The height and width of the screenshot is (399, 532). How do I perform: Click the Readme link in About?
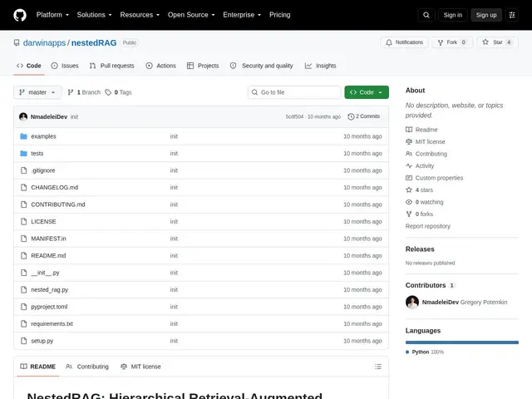coord(421,130)
